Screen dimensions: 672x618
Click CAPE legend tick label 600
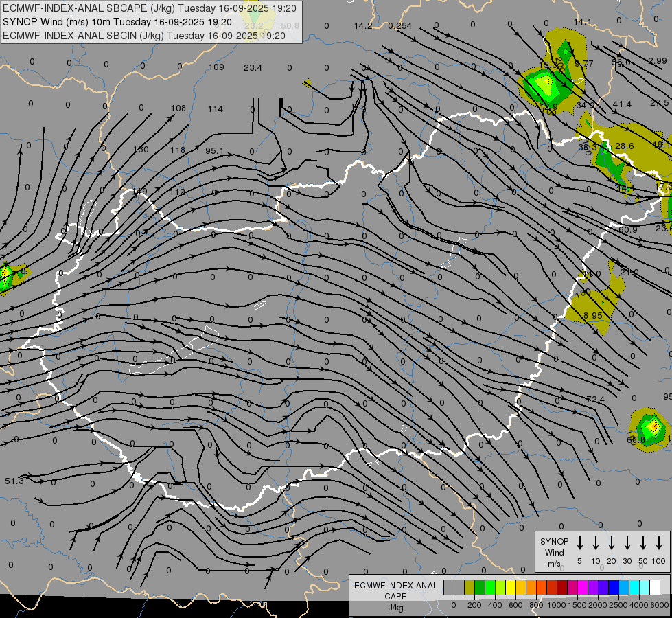click(x=515, y=605)
